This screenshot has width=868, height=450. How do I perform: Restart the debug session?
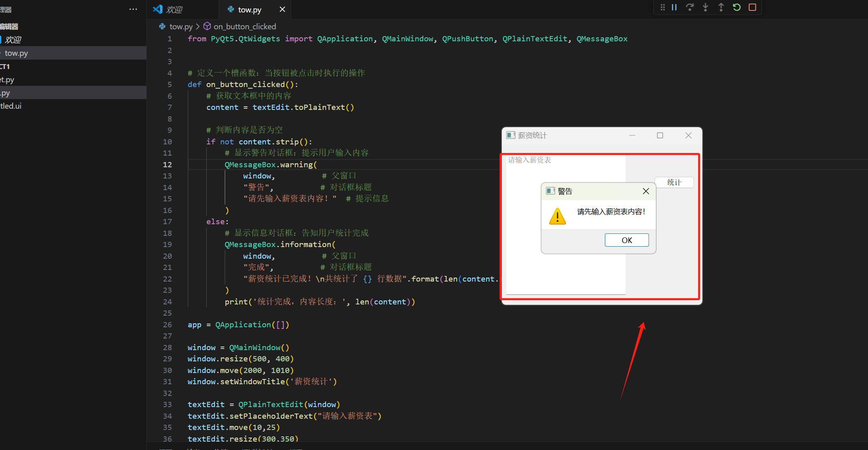pos(737,7)
